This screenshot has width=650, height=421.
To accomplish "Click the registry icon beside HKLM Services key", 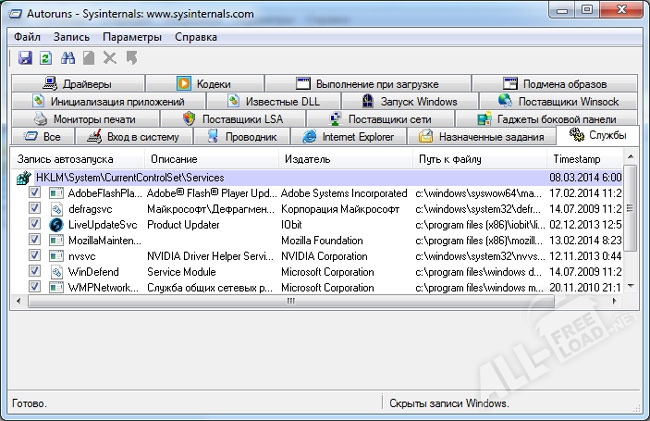I will coord(24,177).
